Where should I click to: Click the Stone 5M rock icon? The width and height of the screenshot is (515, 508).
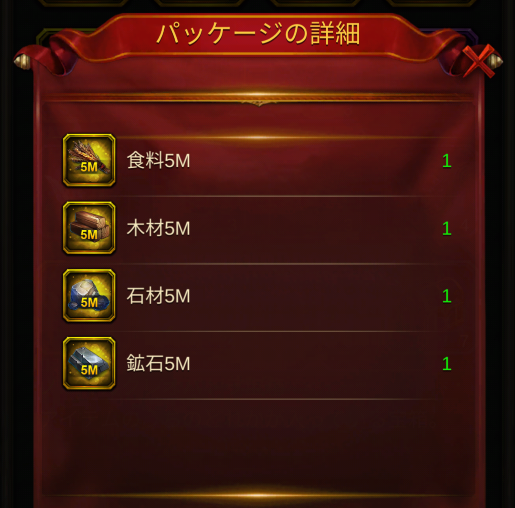pos(89,296)
